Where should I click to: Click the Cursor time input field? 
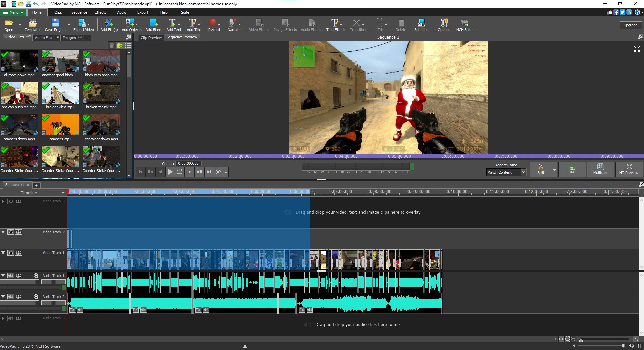point(188,164)
